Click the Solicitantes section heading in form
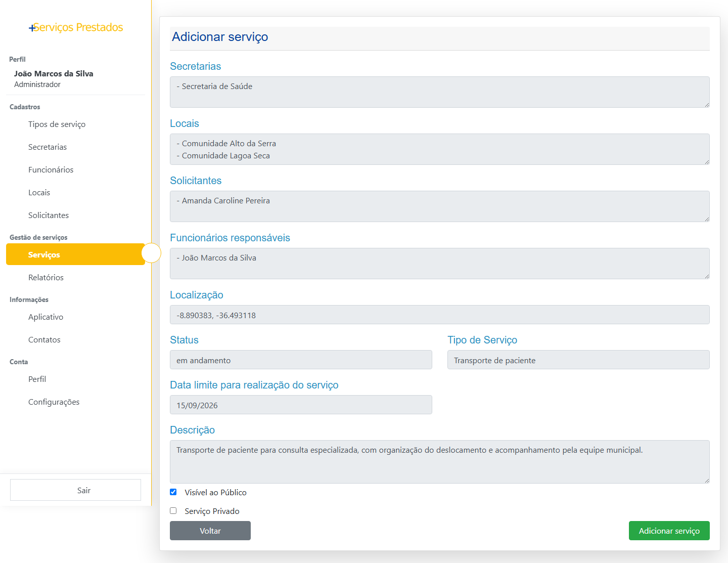The image size is (728, 563). [196, 181]
